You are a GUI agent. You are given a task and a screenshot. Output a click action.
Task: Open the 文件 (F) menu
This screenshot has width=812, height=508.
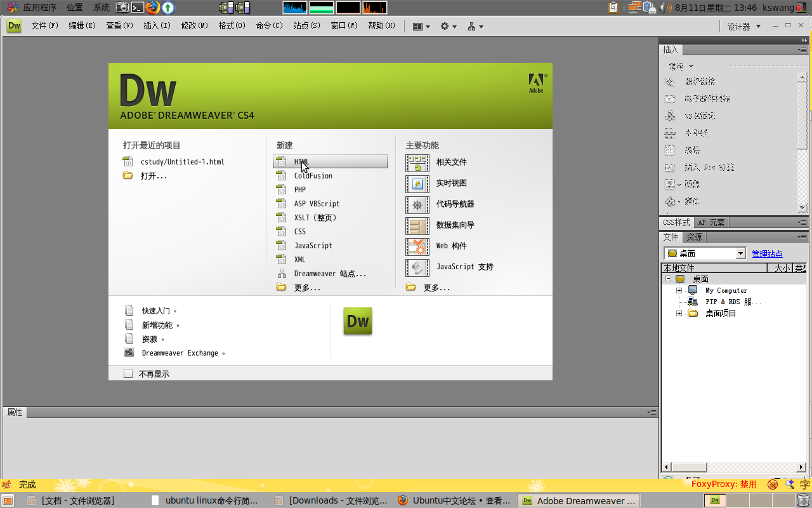click(x=45, y=26)
